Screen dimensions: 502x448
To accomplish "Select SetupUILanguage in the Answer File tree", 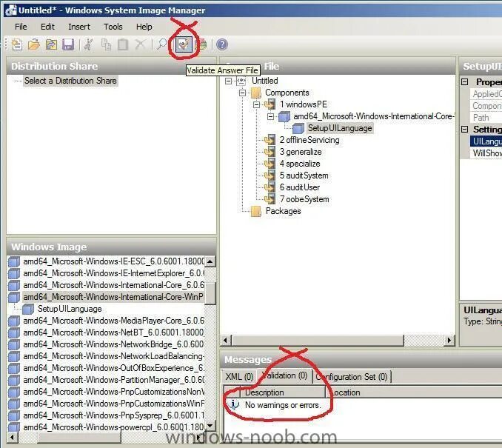I will pyautogui.click(x=340, y=128).
